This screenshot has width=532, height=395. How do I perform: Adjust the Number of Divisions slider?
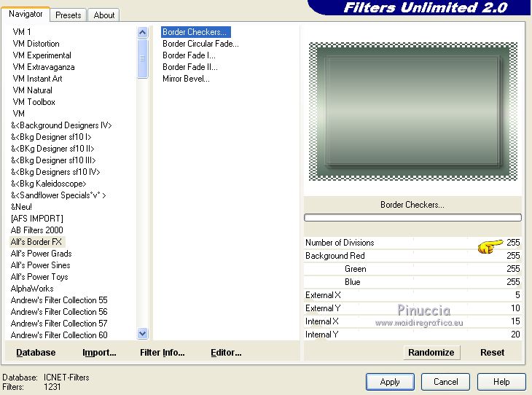click(x=412, y=243)
